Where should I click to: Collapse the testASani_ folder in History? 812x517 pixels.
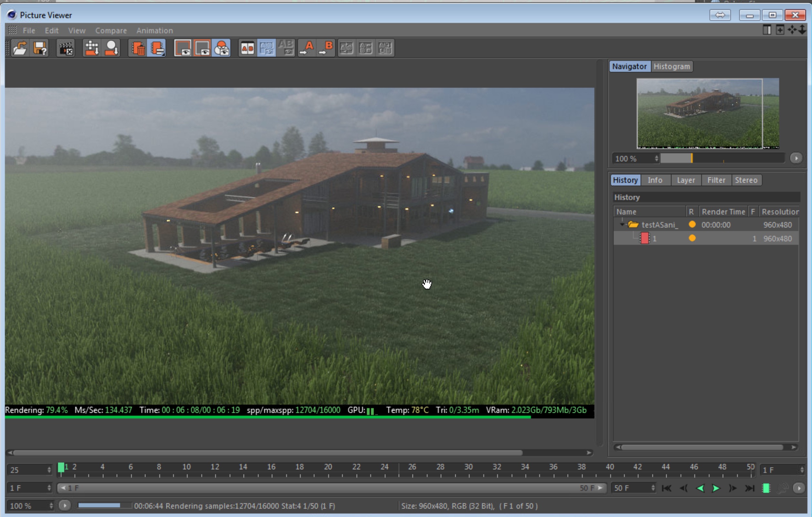pos(622,224)
